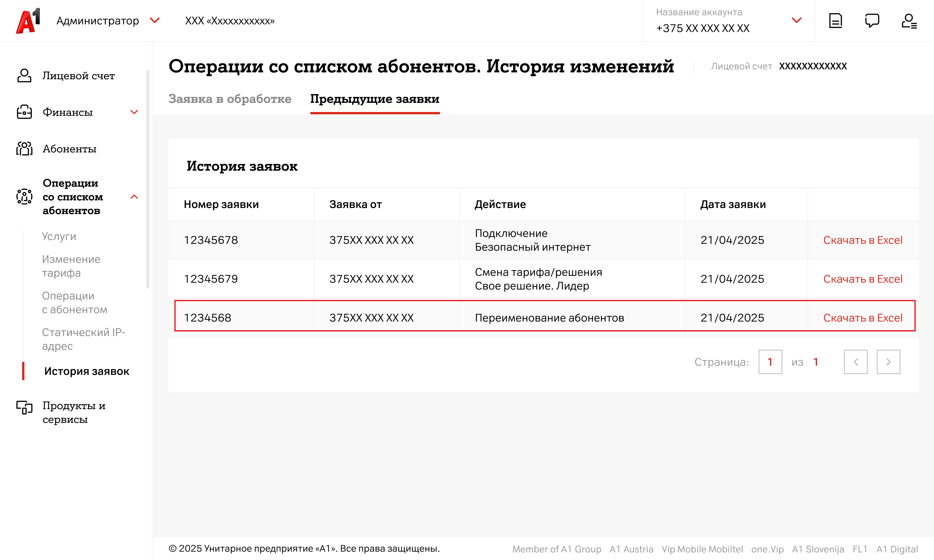Viewport: 934px width, 560px height.
Task: Open the chat bubble icon
Action: tap(872, 21)
